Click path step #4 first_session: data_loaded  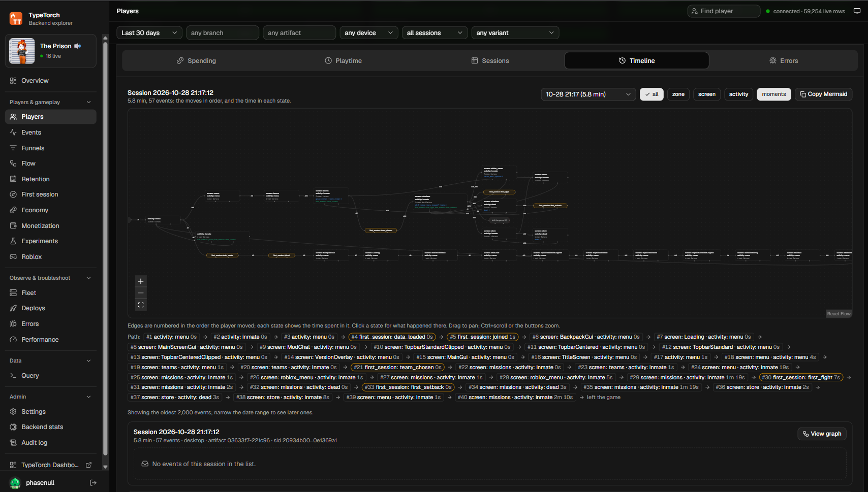pyautogui.click(x=392, y=337)
